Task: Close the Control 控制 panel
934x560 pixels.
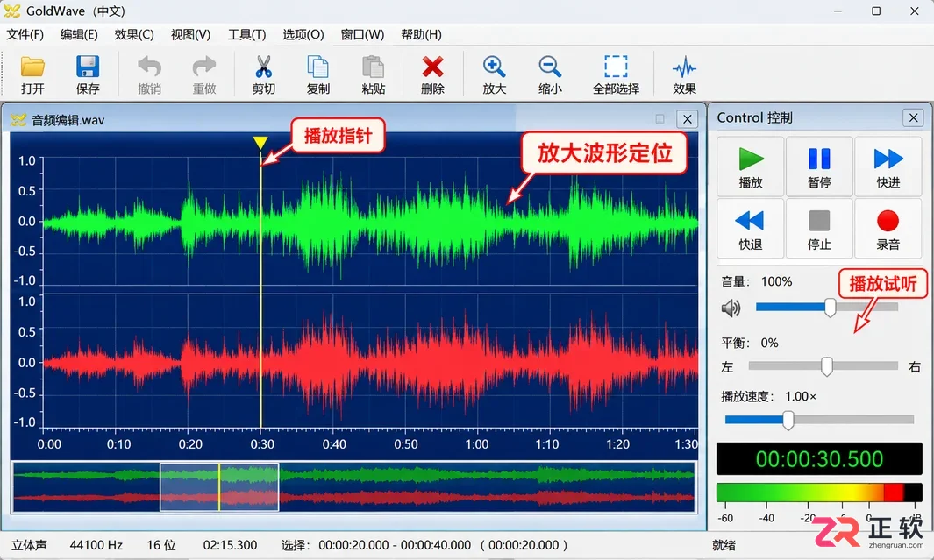Action: (x=913, y=117)
